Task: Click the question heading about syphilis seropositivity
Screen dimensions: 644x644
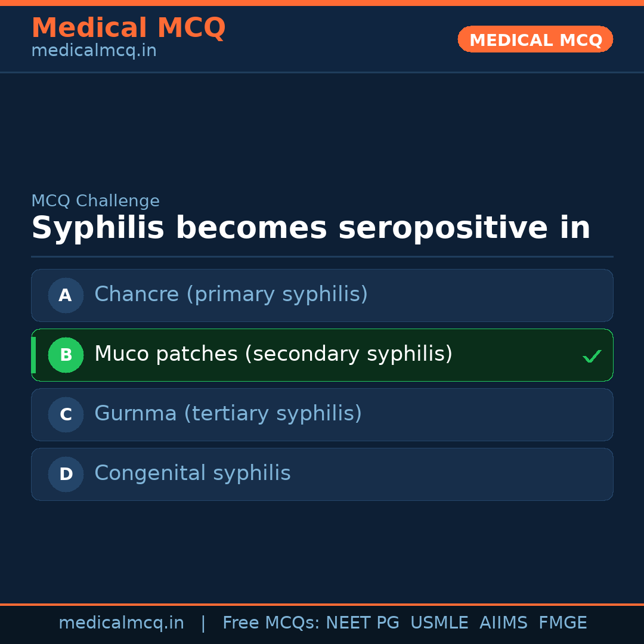Action: 311,228
